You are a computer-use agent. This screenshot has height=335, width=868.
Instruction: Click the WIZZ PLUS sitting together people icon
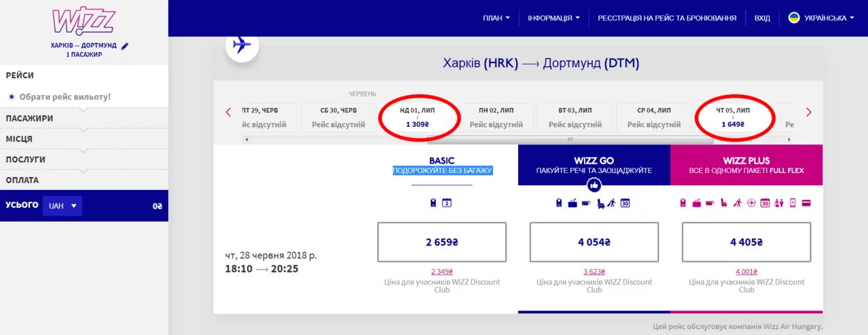click(x=778, y=202)
